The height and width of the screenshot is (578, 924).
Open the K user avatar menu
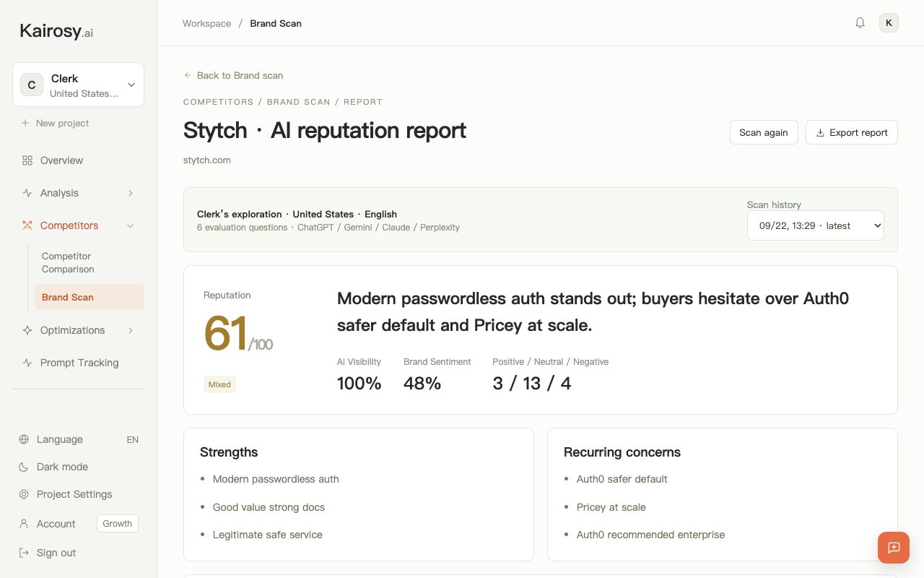coord(889,23)
